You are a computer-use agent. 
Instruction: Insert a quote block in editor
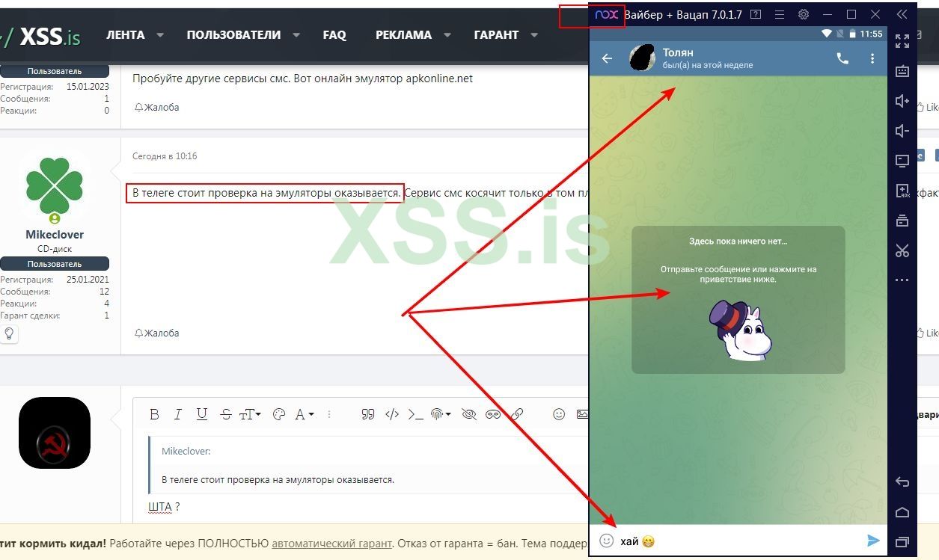(367, 414)
